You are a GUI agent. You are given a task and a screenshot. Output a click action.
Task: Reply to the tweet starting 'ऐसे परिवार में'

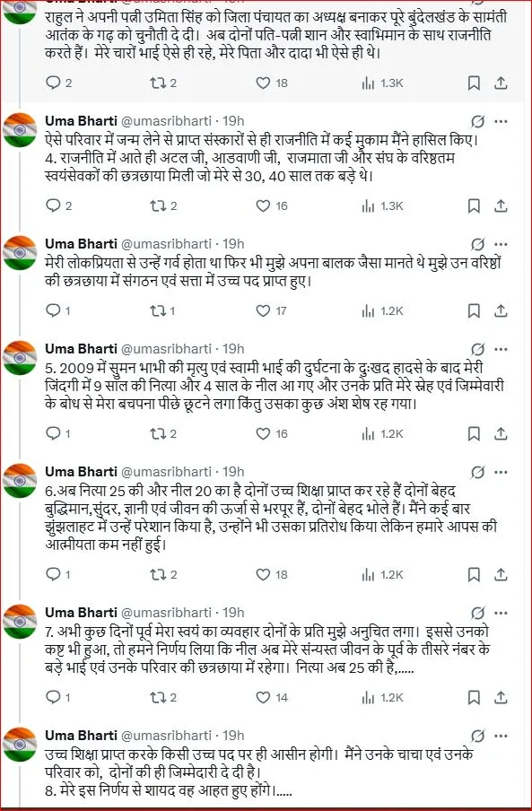tap(53, 205)
